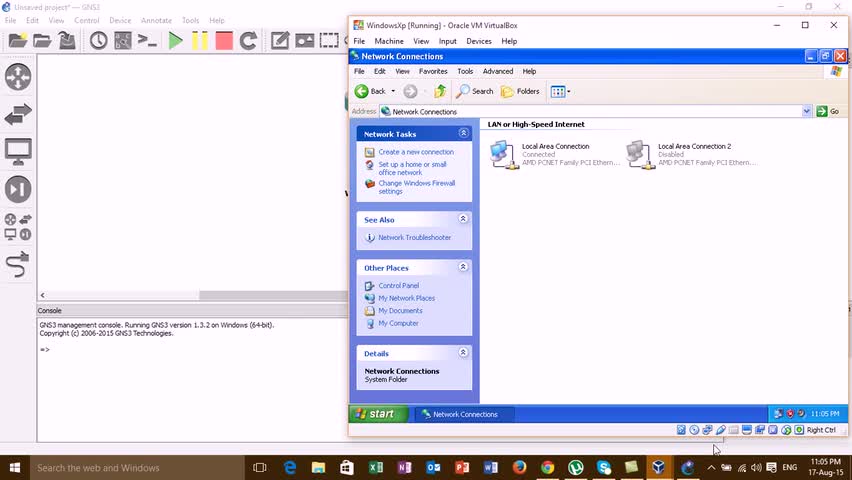This screenshot has height=480, width=852.
Task: Browse routers in GNS3 device sidebar
Action: 18,77
